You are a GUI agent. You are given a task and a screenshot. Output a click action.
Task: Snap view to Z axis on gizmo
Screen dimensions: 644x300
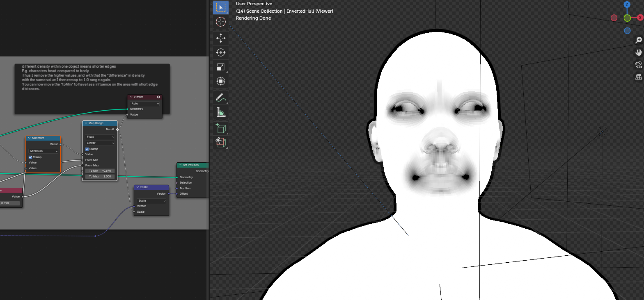627,5
